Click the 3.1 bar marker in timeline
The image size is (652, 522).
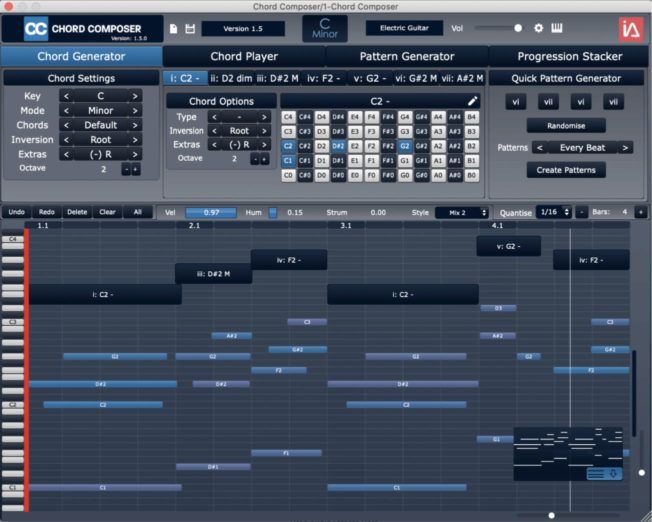tap(346, 225)
